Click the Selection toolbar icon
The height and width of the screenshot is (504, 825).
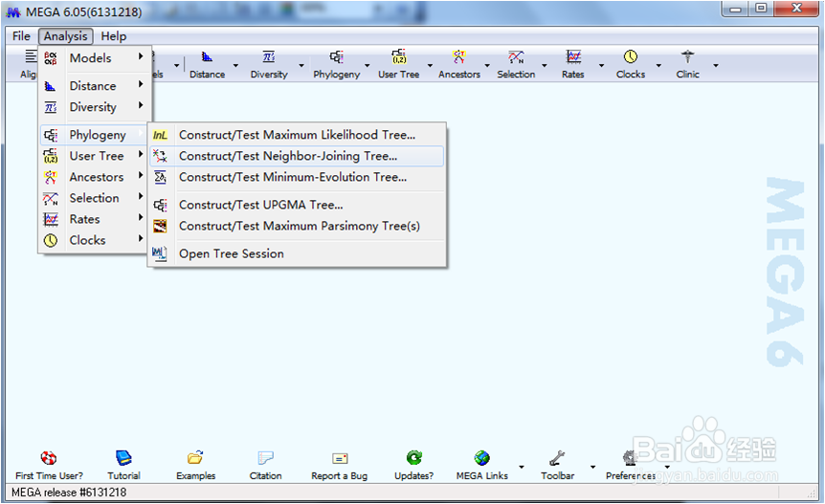[x=516, y=56]
